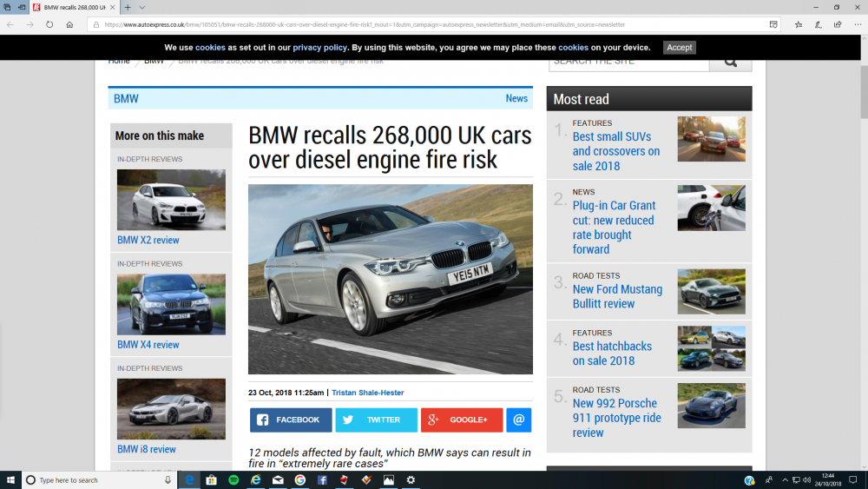
Task: Accept the cookies notice
Action: click(x=680, y=48)
